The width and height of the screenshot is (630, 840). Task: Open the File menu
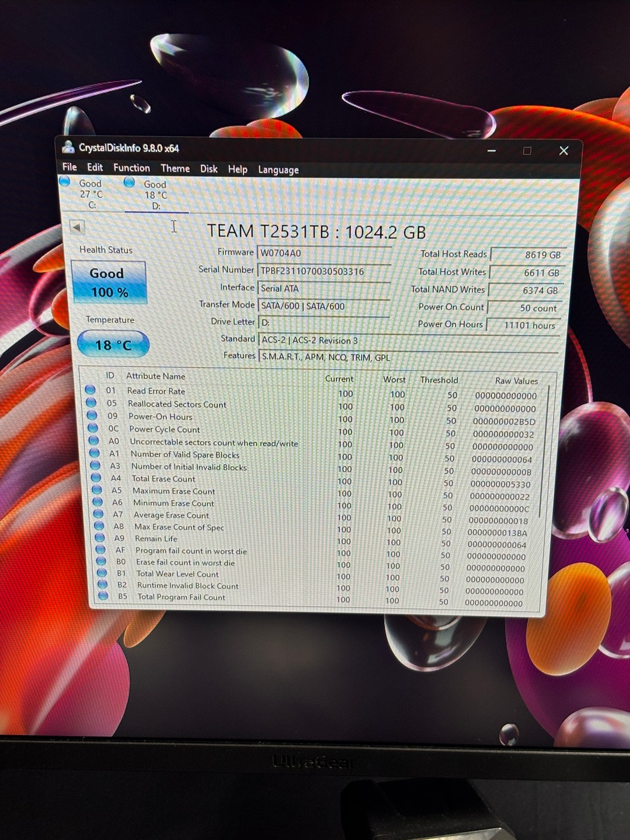69,167
